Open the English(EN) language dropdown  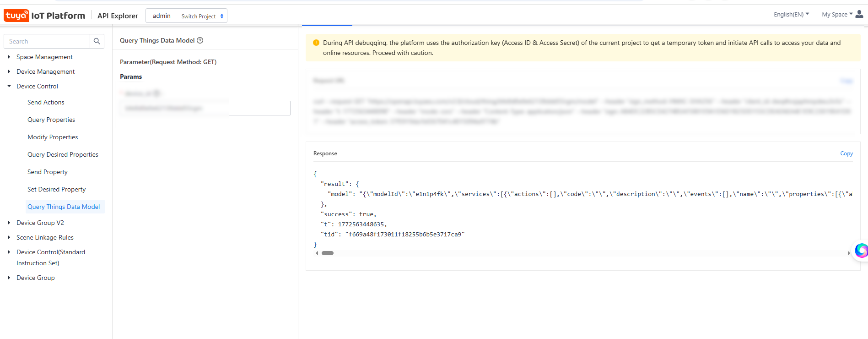[791, 14]
